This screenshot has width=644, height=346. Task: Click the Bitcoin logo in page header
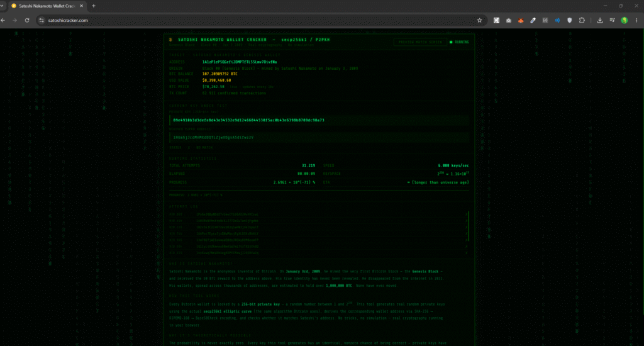click(170, 40)
